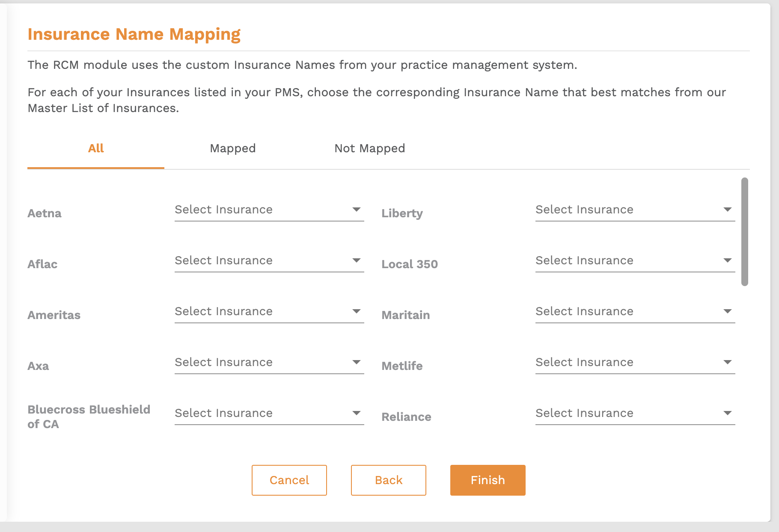Image resolution: width=779 pixels, height=532 pixels.
Task: Open the Select Insurance dropdown for Ameritas
Action: point(269,312)
